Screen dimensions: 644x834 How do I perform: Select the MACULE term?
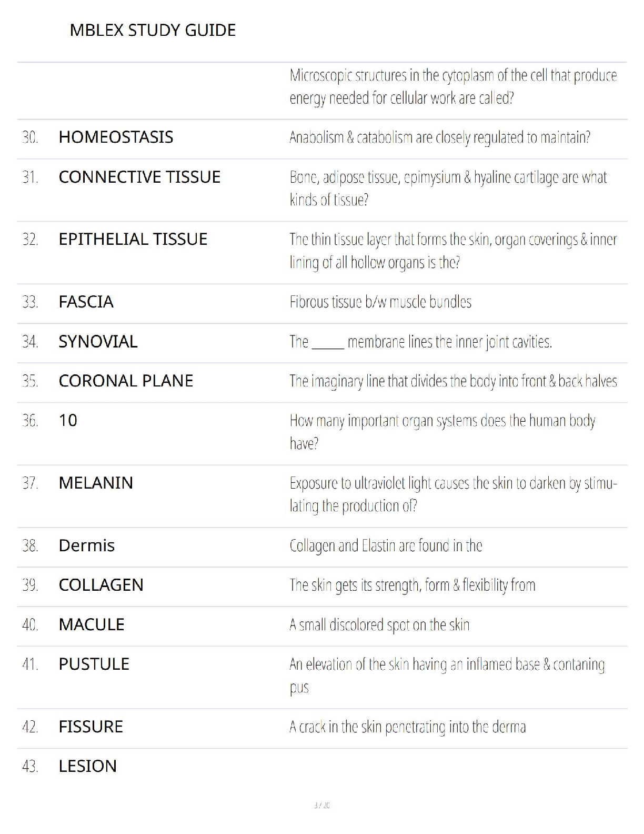tap(92, 624)
